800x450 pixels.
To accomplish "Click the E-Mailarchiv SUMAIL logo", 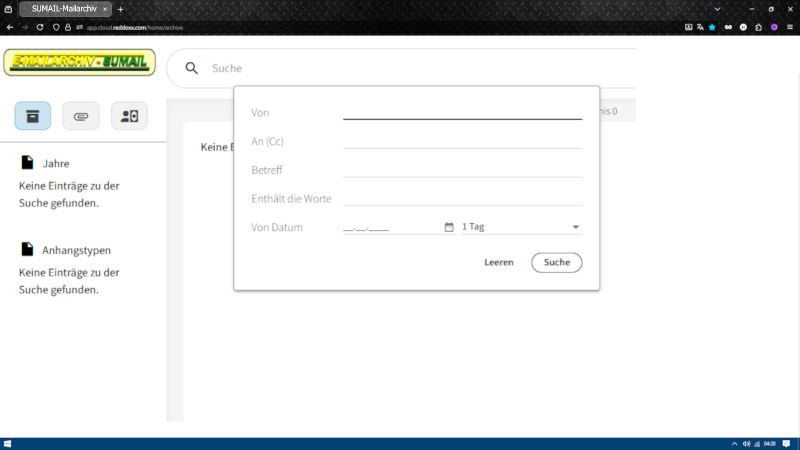I will coord(80,63).
